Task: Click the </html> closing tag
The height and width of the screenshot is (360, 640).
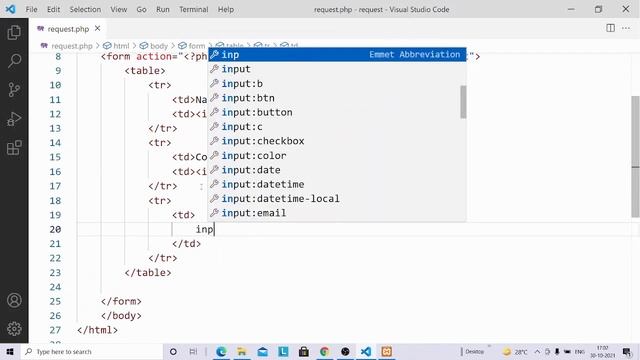Action: [98, 330]
